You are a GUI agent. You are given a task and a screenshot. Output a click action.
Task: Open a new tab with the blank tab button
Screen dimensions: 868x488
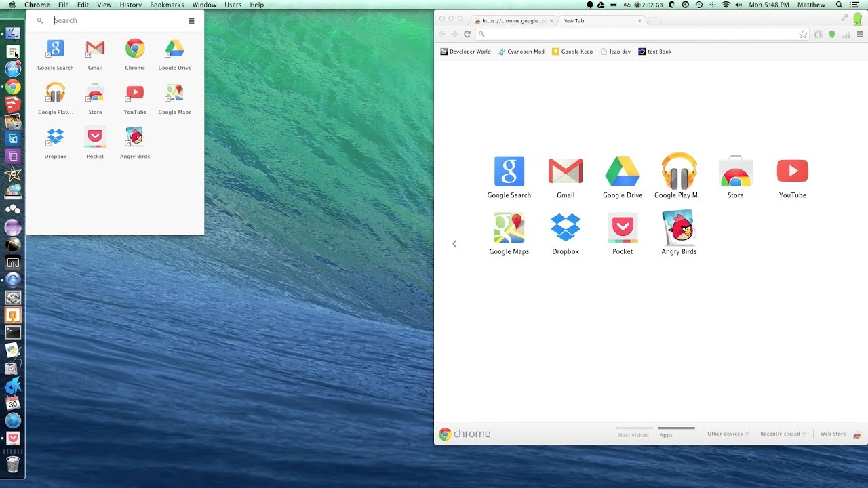click(x=654, y=21)
